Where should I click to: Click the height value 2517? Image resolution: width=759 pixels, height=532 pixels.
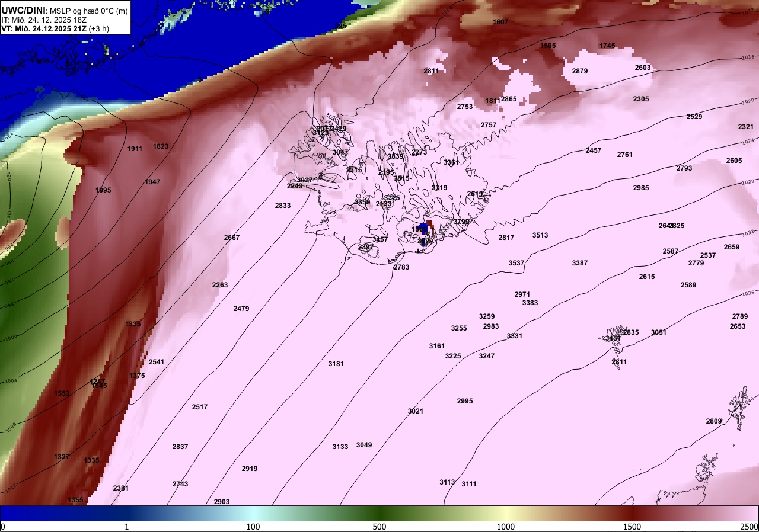pyautogui.click(x=200, y=407)
